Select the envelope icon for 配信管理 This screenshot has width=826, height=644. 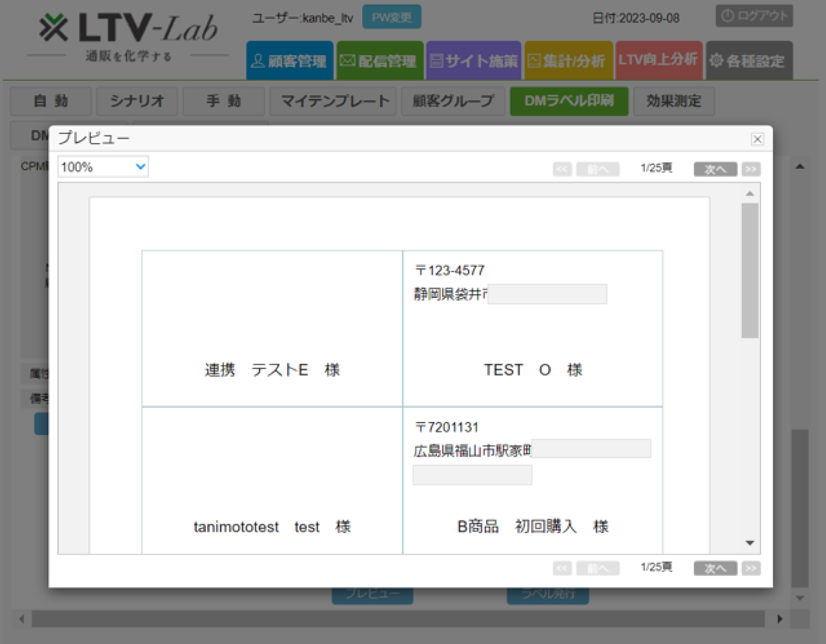coord(347,60)
